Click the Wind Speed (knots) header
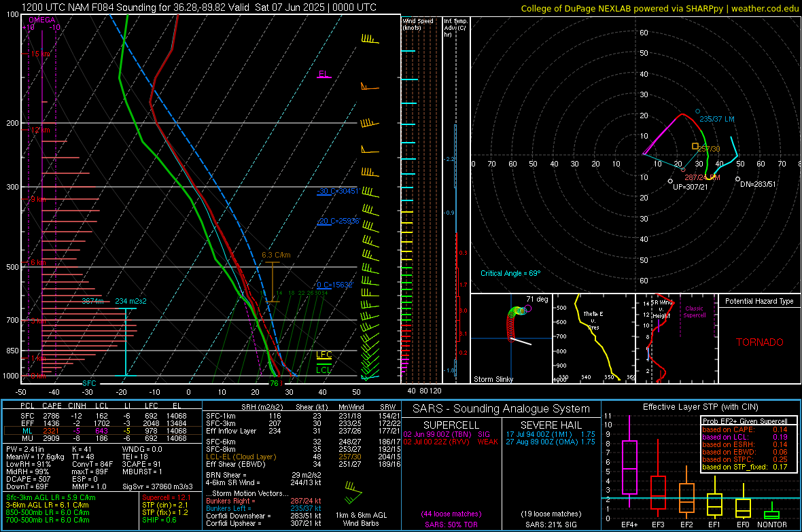 (418, 24)
